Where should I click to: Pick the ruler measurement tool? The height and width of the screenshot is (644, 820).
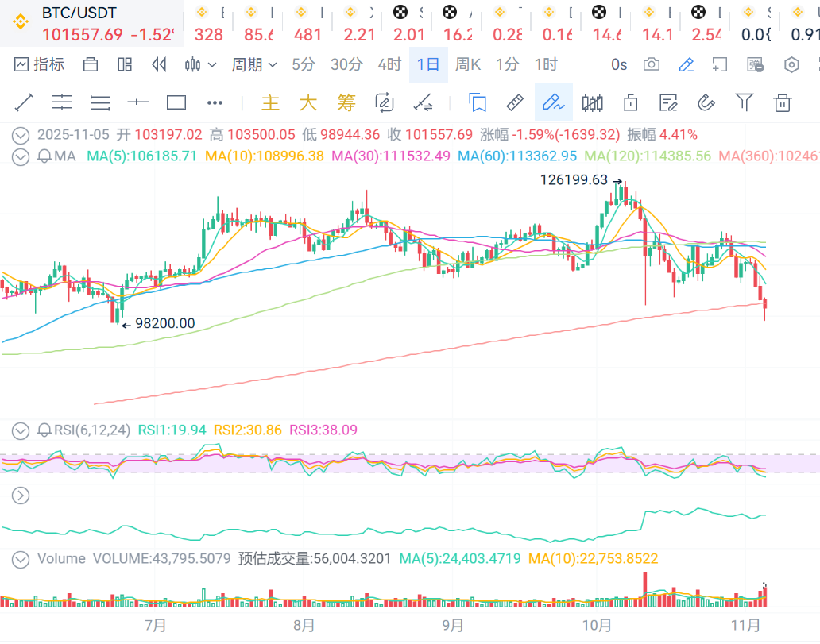[515, 102]
